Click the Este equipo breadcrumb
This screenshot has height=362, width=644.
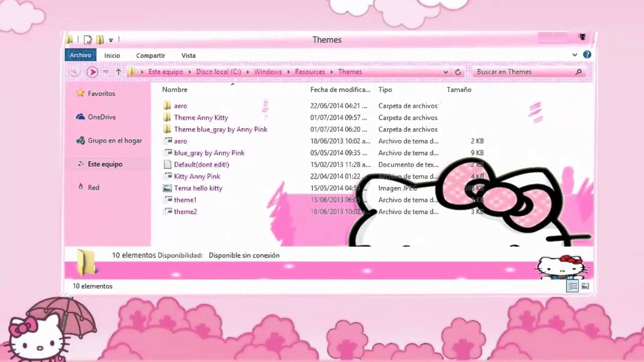(166, 72)
